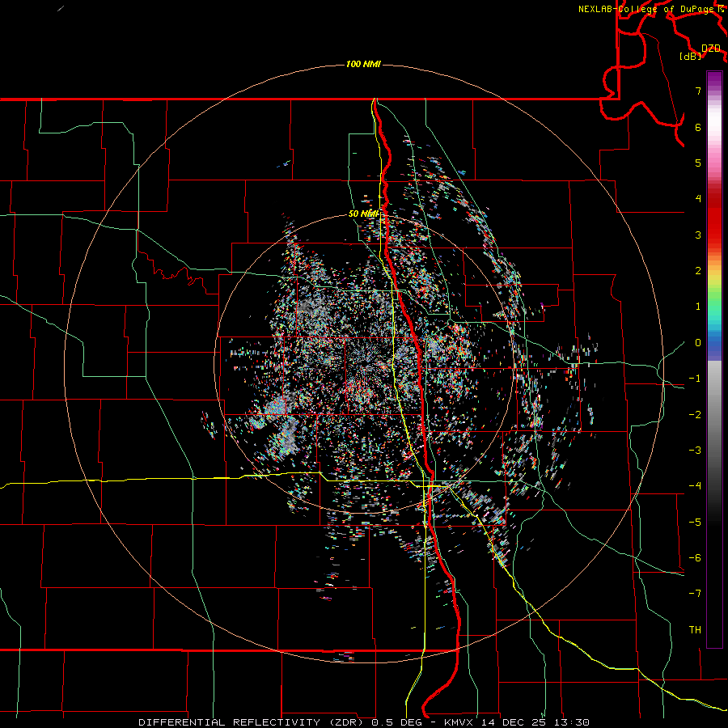The height and width of the screenshot is (728, 728).
Task: Click the TH threshold label on the scale
Action: click(x=695, y=630)
